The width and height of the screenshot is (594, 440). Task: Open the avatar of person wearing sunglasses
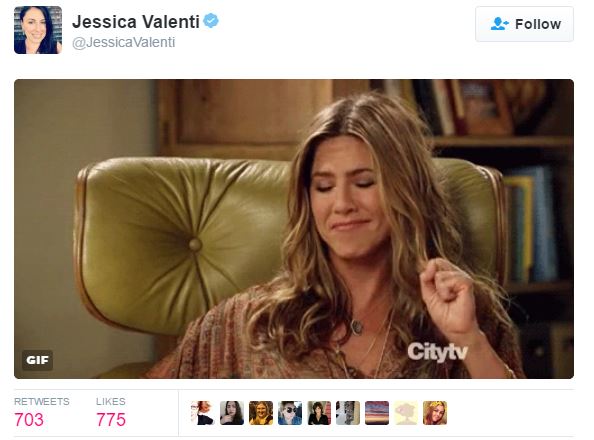tap(290, 413)
